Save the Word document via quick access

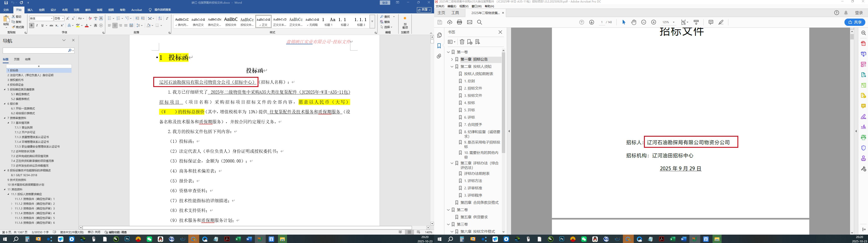[x=6, y=3]
